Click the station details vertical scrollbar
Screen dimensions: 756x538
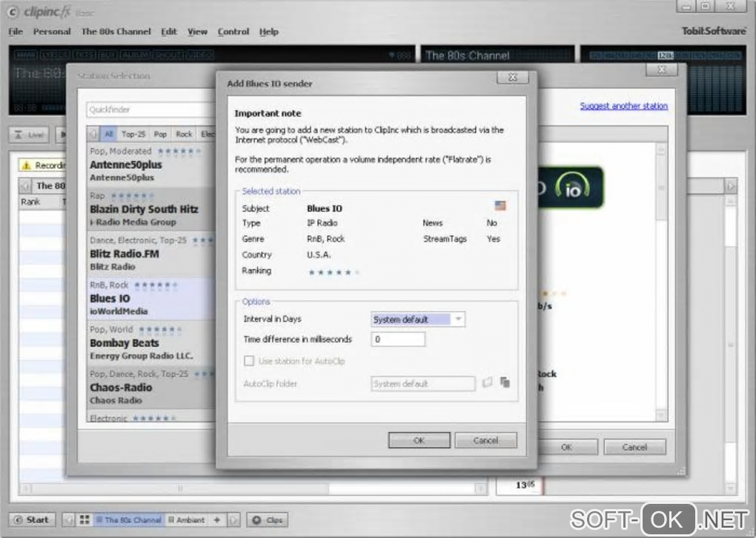click(661, 282)
